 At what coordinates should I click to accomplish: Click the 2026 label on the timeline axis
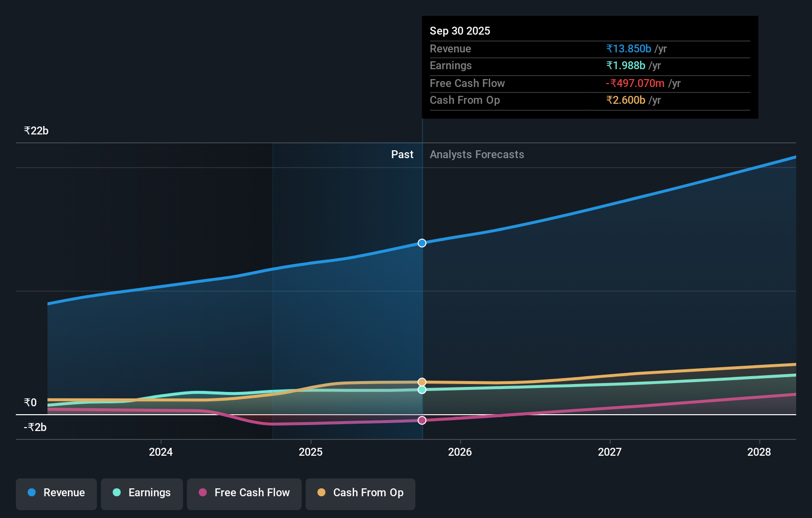pos(460,452)
